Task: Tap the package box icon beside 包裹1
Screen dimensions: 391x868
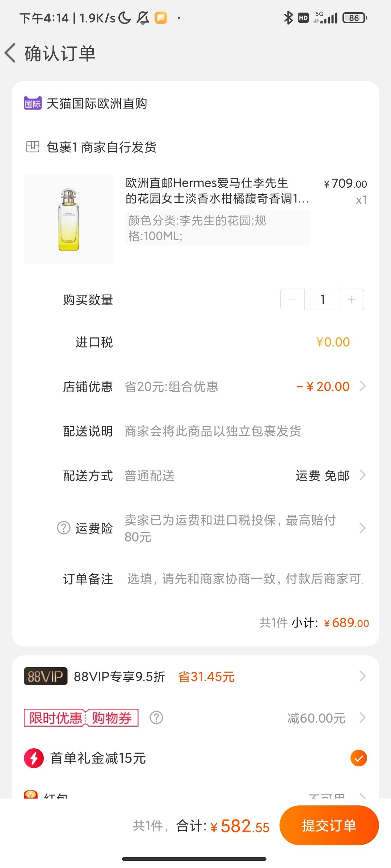Action: tap(33, 147)
